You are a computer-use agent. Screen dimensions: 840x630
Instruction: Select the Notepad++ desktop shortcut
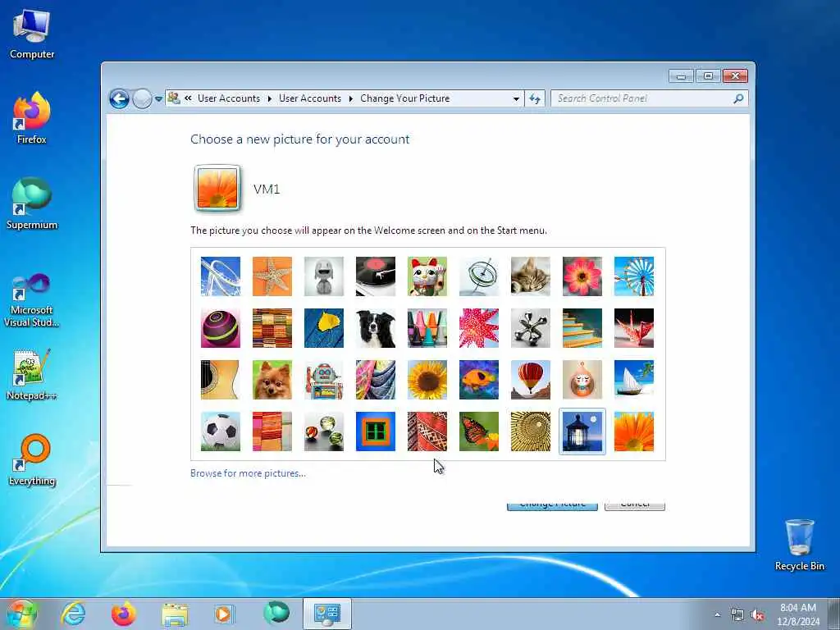point(32,374)
